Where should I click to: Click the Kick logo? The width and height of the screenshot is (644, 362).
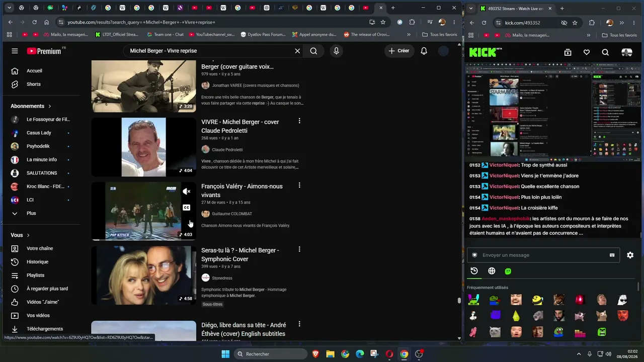[x=485, y=52]
